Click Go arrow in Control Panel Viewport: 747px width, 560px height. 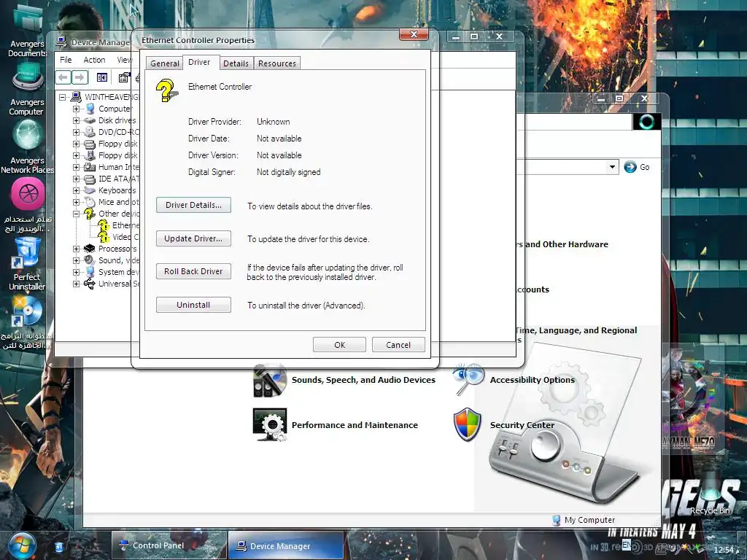630,167
